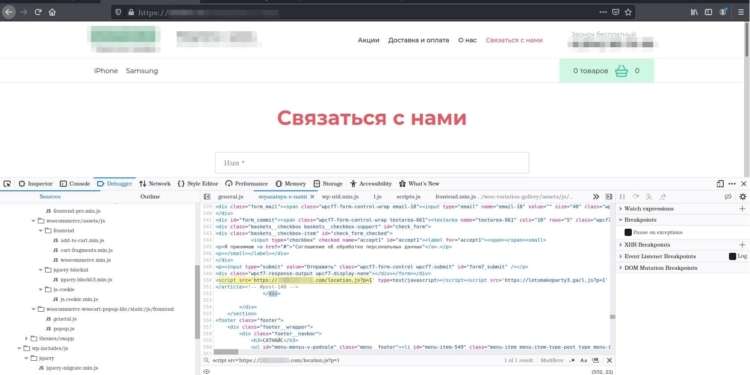Click the Имя input field on the form
This screenshot has height=375, width=750.
pyautogui.click(x=372, y=163)
